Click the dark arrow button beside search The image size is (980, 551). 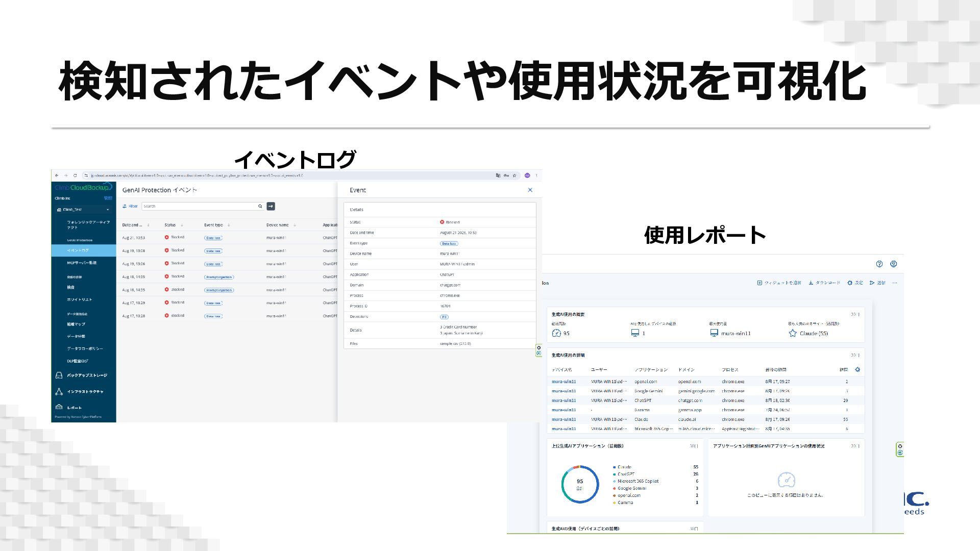pos(271,206)
